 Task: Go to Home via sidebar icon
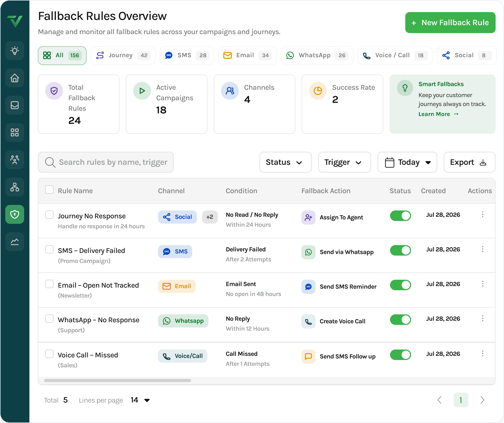pos(15,78)
